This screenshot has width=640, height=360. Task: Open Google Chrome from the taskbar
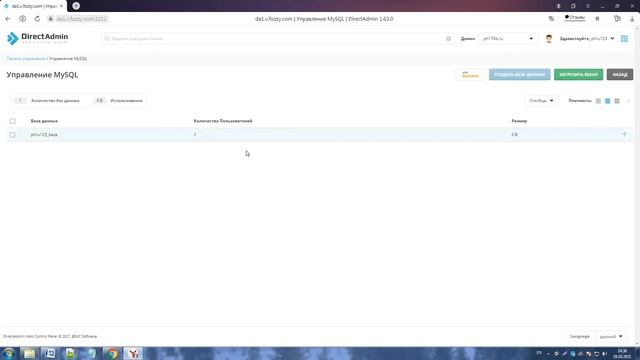coord(112,353)
